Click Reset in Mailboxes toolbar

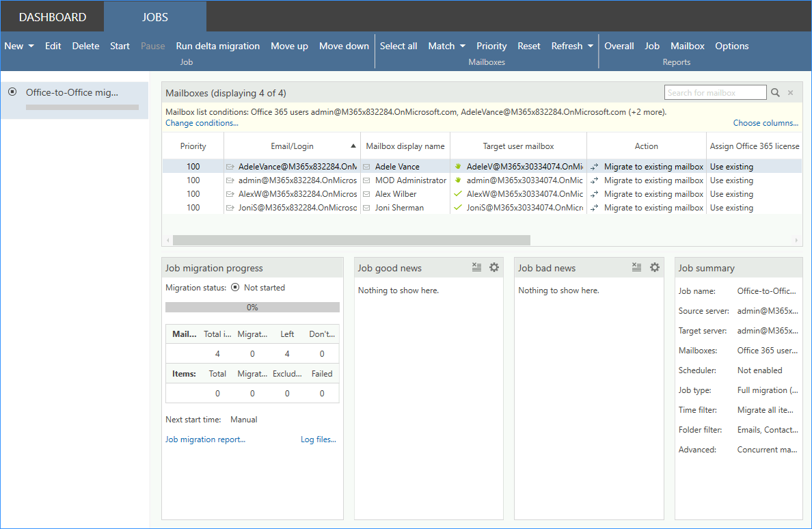click(x=529, y=46)
